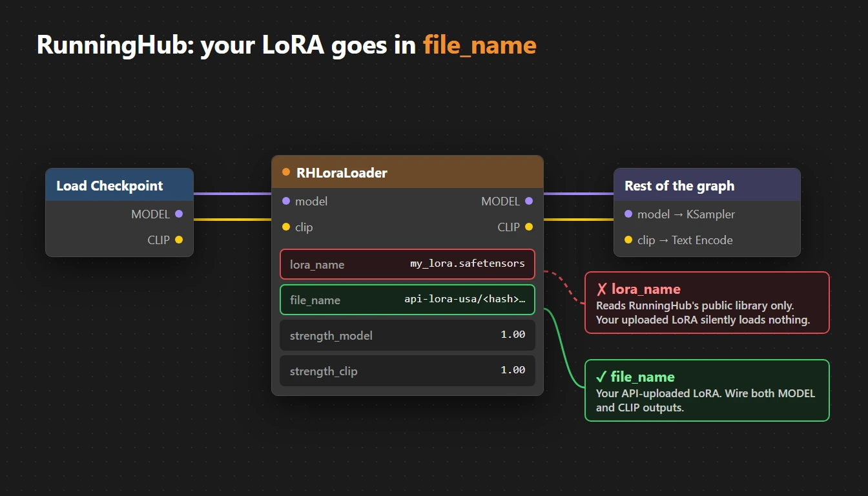Click the purple dot beside model → KSampler
868x496 pixels.
628,214
